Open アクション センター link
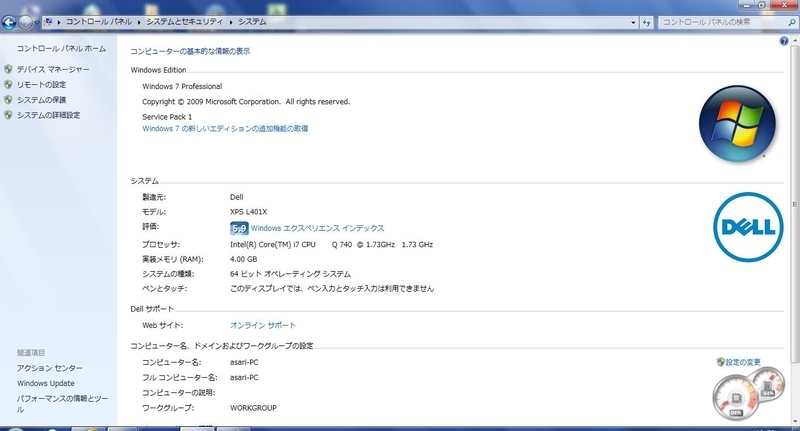The width and height of the screenshot is (800, 431). click(x=49, y=368)
